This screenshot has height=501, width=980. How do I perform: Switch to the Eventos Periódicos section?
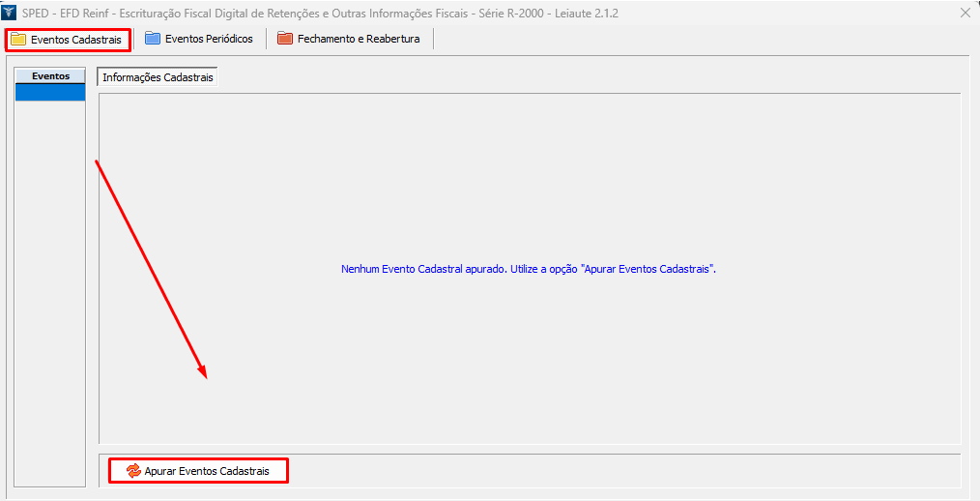pyautogui.click(x=208, y=39)
